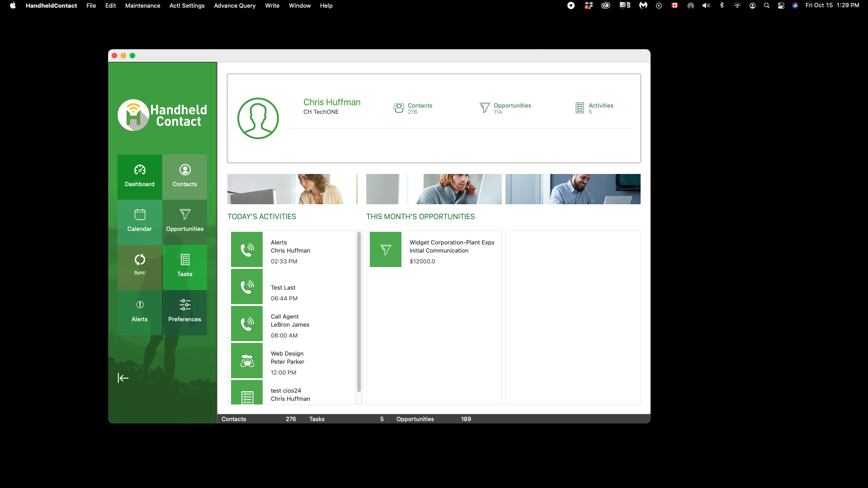The width and height of the screenshot is (868, 488).
Task: Click the Contacts people icon in header
Action: click(x=399, y=108)
